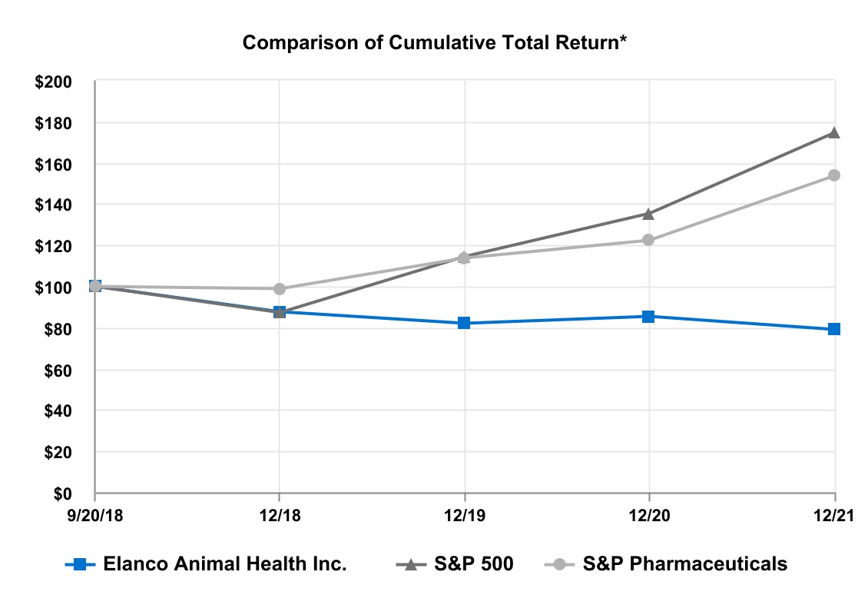This screenshot has width=868, height=615.
Task: Select the S&P Pharmaceuticals circle point at 12/18
Action: (280, 289)
